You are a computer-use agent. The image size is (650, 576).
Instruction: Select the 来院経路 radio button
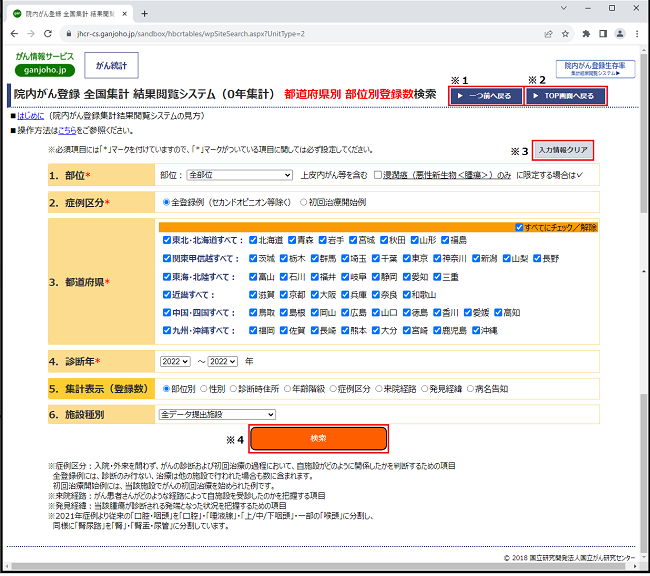click(378, 389)
